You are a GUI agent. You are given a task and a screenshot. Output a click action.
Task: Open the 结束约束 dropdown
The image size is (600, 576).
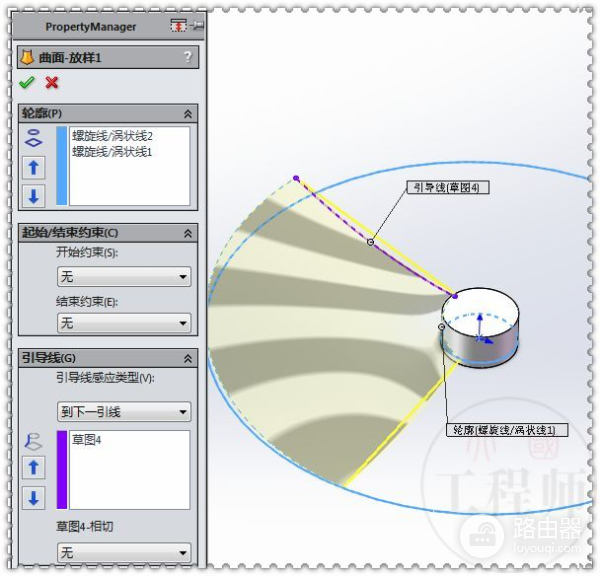click(x=124, y=323)
